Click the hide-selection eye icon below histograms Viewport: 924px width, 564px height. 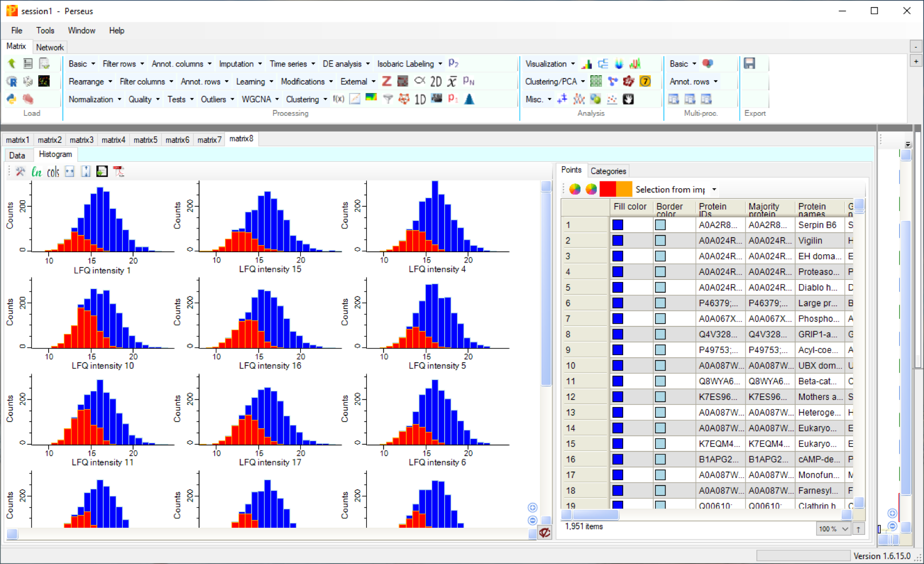[x=544, y=533]
